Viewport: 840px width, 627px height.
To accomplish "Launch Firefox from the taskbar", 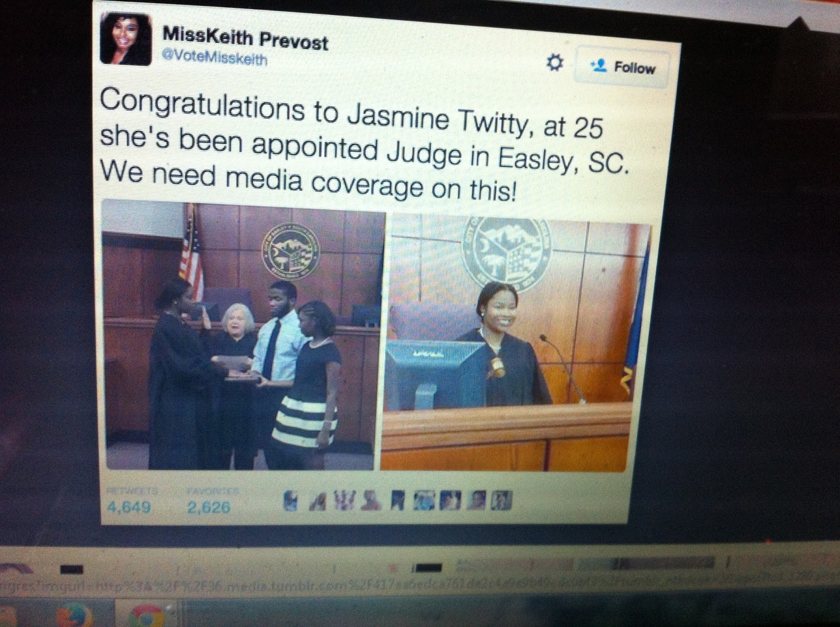I will pos(75,615).
